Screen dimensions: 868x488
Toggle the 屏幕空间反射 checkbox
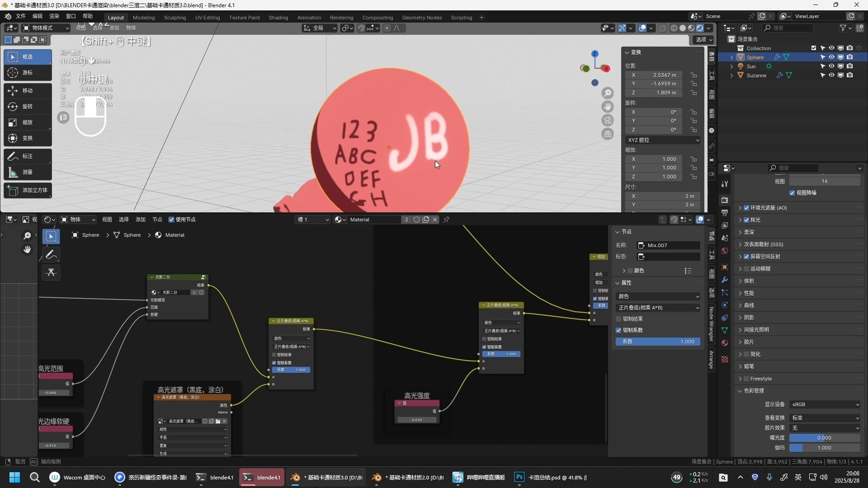click(746, 257)
